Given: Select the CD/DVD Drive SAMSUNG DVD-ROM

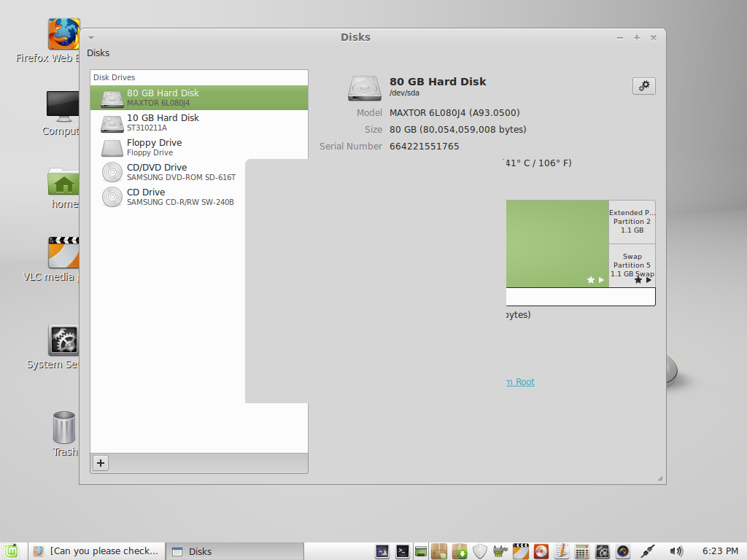Looking at the screenshot, I should [168, 172].
